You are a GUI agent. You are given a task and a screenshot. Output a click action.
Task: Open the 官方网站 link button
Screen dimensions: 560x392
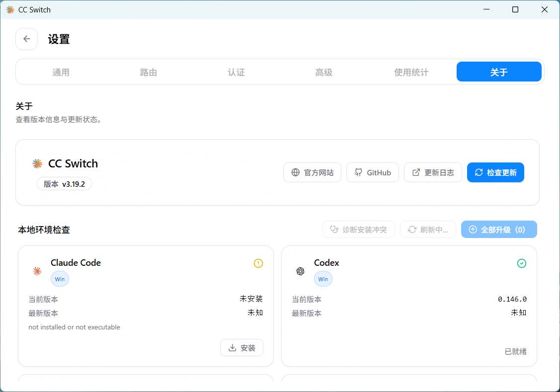(x=312, y=172)
